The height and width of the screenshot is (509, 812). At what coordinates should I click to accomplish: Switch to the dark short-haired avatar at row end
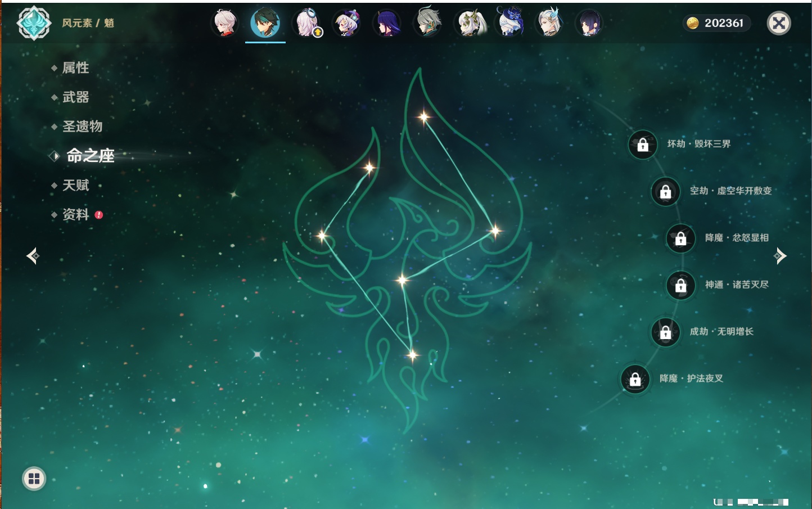click(x=589, y=24)
